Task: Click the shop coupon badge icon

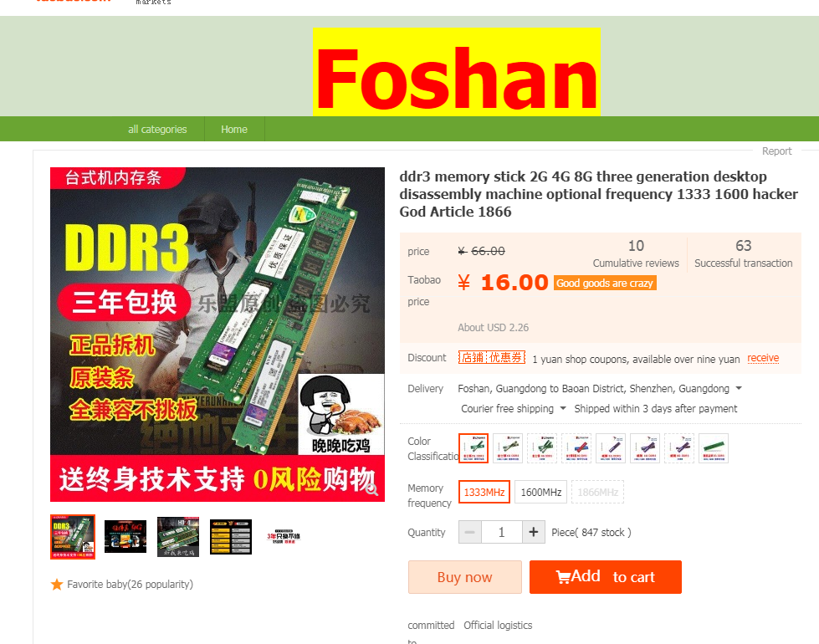Action: point(492,358)
